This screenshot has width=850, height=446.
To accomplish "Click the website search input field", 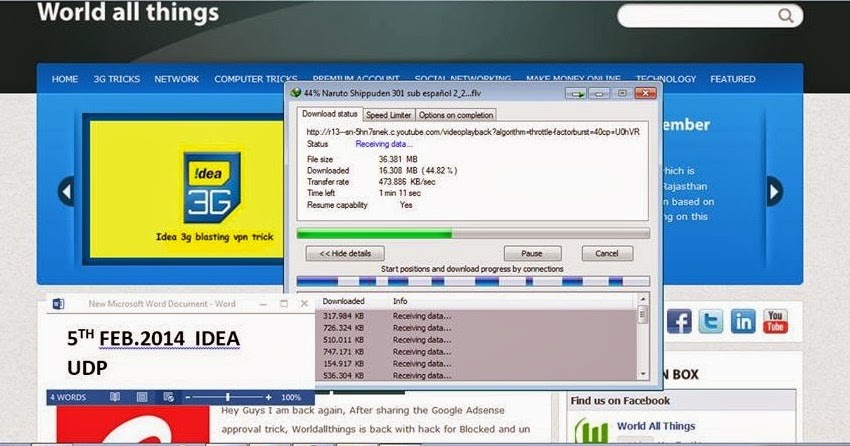I will 699,16.
